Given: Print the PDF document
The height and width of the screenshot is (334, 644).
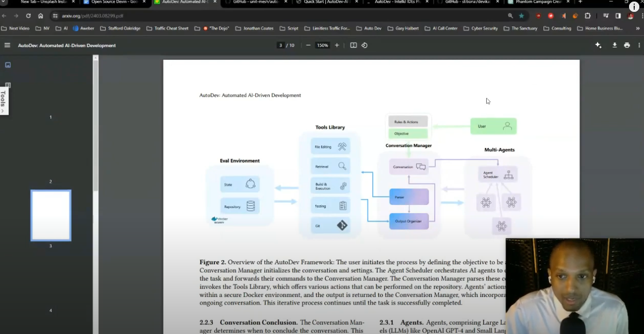Looking at the screenshot, I should click(x=626, y=45).
